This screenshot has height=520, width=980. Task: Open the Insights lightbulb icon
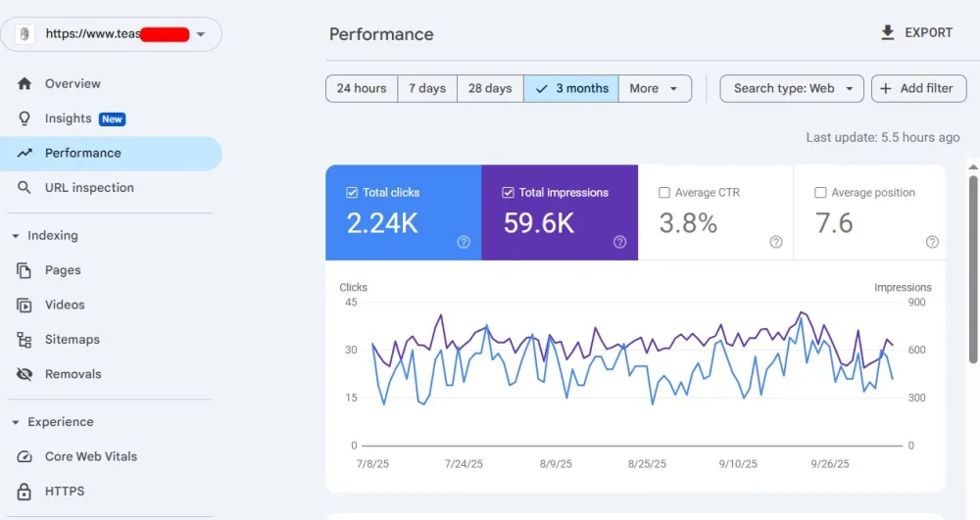[x=24, y=118]
